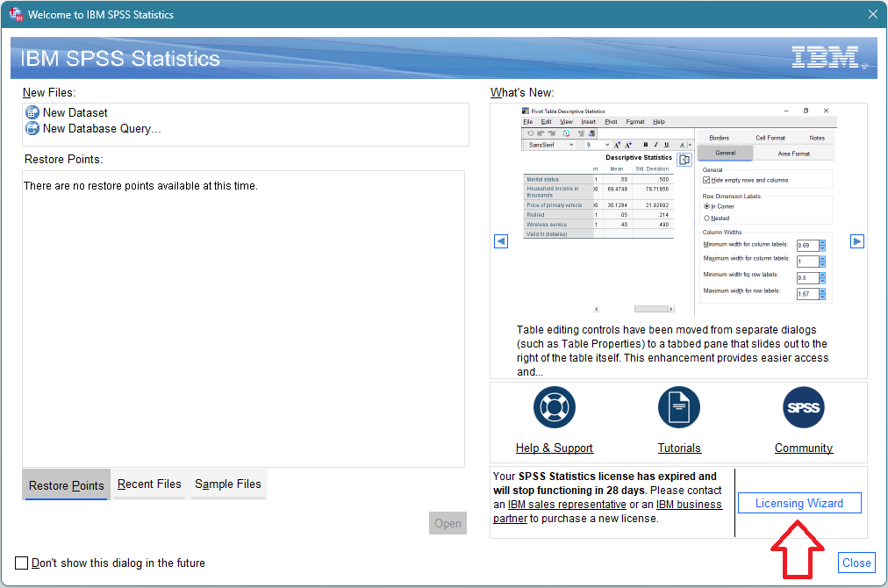Show next What's New slide
Screen dimensions: 888x588
coord(857,241)
